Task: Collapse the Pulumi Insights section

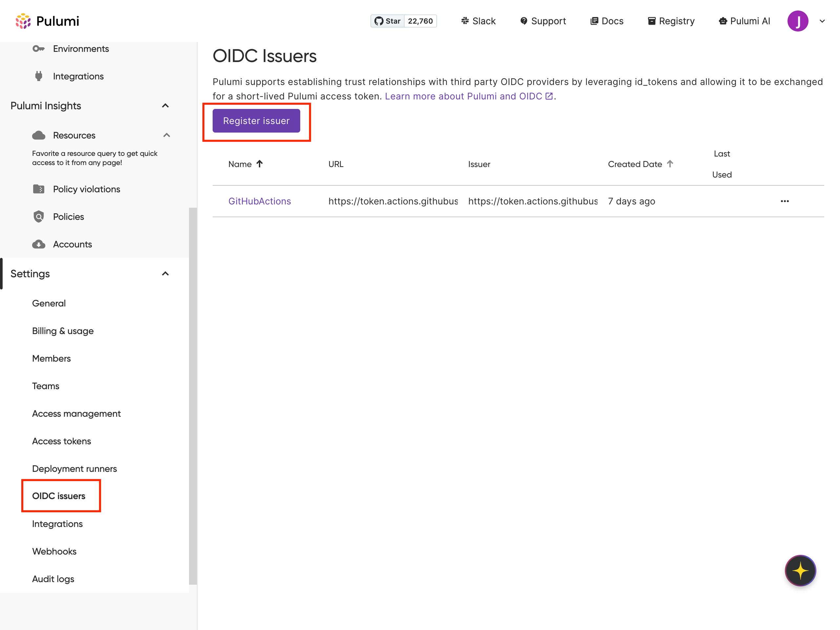Action: [165, 106]
